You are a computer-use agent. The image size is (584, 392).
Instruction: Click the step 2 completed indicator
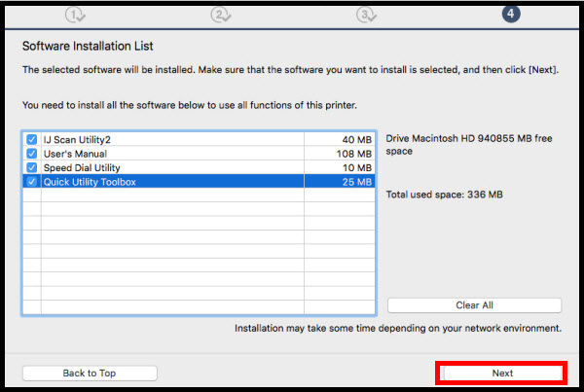[x=221, y=16]
